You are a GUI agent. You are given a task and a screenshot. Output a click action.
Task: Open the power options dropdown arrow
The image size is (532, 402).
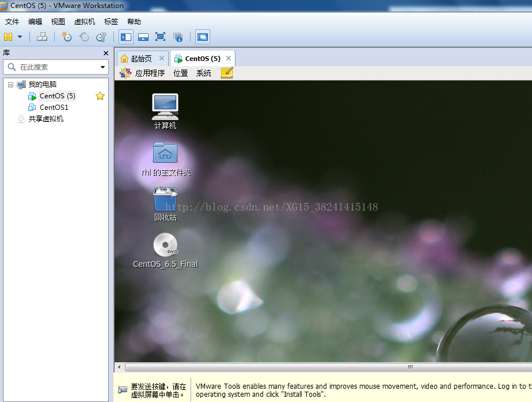[x=20, y=37]
